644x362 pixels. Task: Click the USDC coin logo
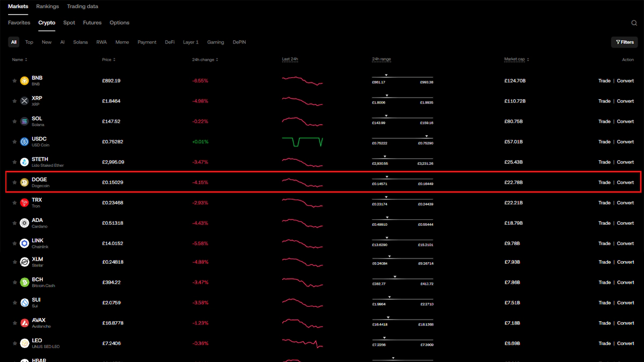[x=24, y=142]
